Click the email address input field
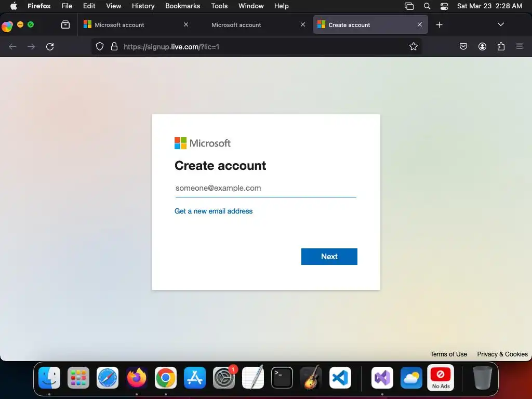 point(265,188)
